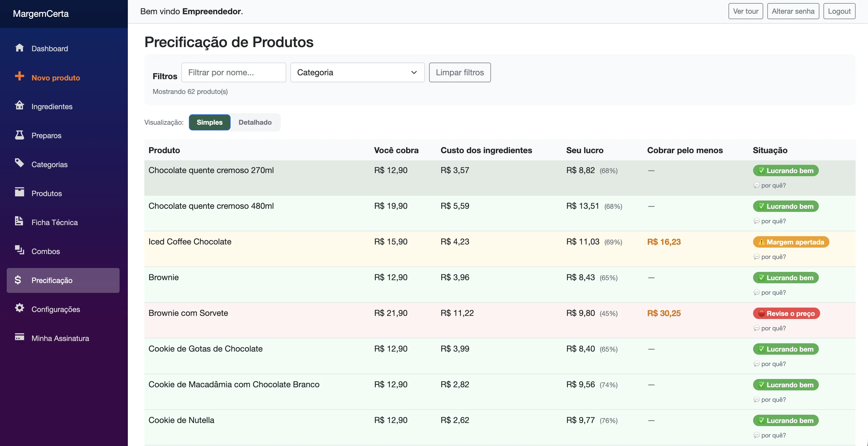Screen dimensions: 868x446
Task: Click the Alterar senha button
Action: [793, 11]
